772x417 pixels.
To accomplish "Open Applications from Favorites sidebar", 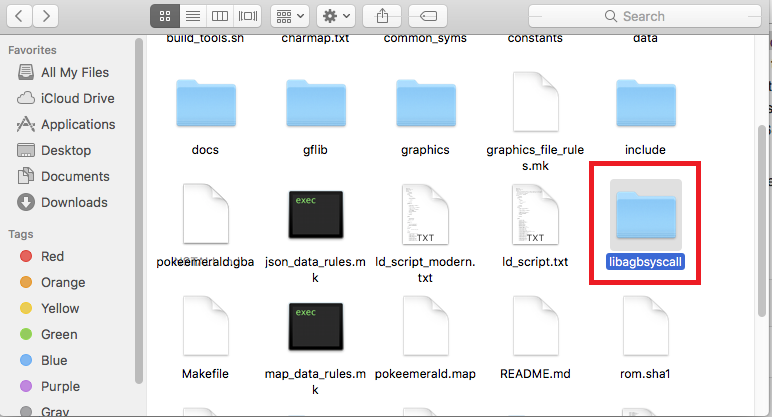I will coord(77,124).
